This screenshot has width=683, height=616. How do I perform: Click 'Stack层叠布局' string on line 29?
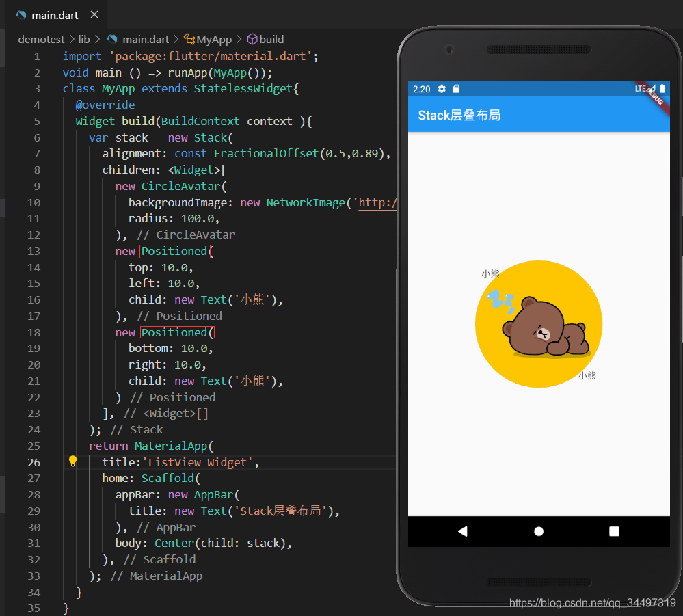tap(280, 511)
